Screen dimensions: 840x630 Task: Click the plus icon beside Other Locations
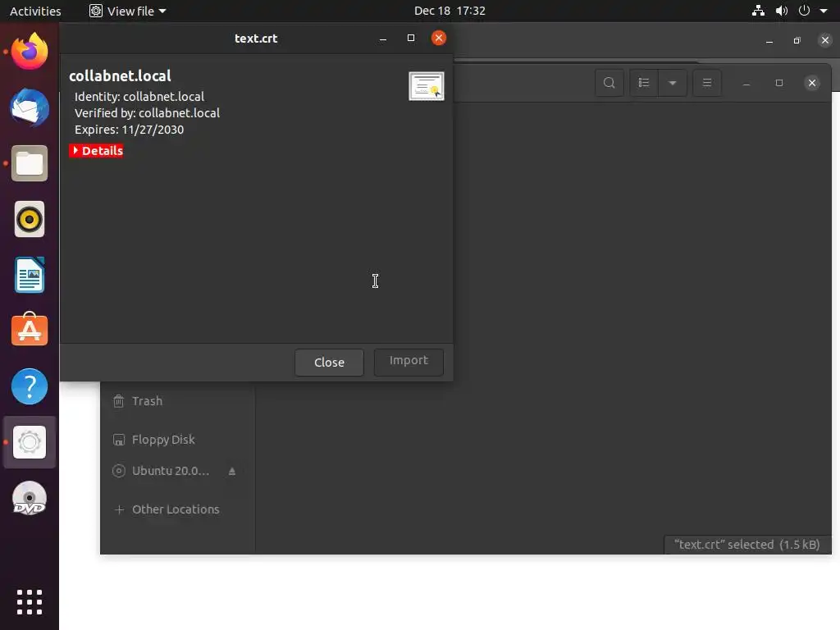tap(119, 509)
